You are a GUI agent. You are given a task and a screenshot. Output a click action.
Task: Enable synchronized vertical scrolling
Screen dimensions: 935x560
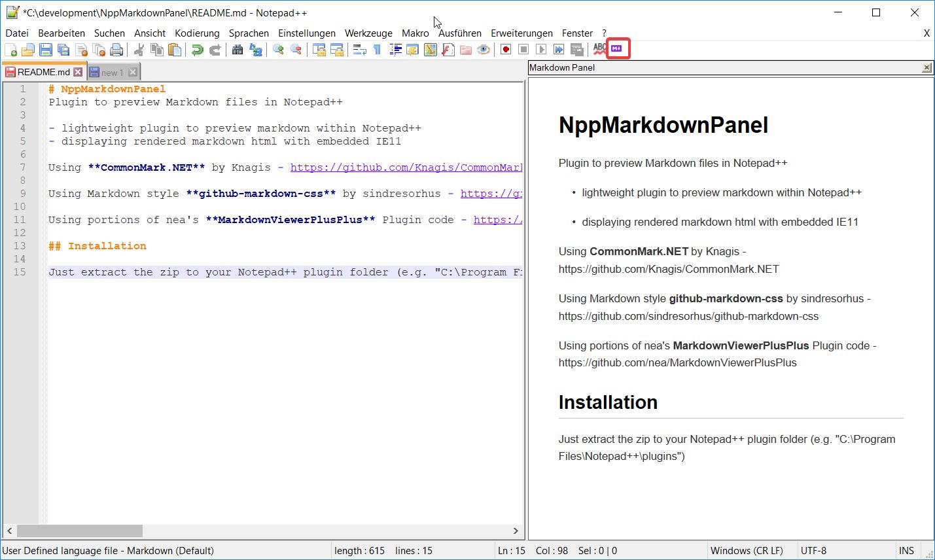[x=318, y=49]
